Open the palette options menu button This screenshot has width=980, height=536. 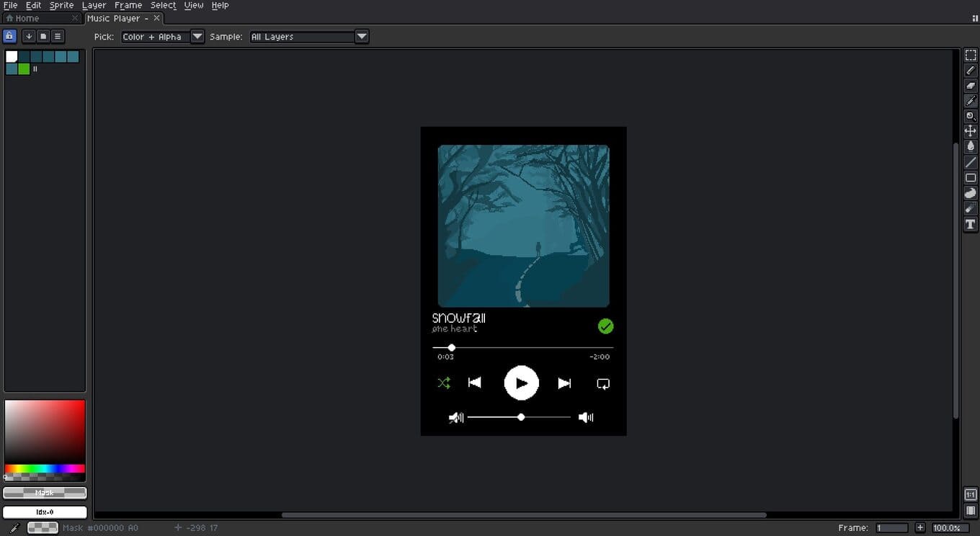tap(58, 36)
